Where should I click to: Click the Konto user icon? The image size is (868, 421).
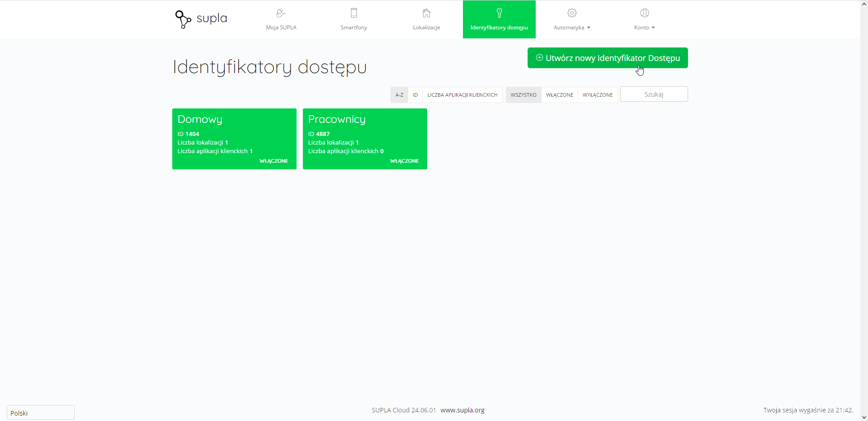(x=645, y=13)
